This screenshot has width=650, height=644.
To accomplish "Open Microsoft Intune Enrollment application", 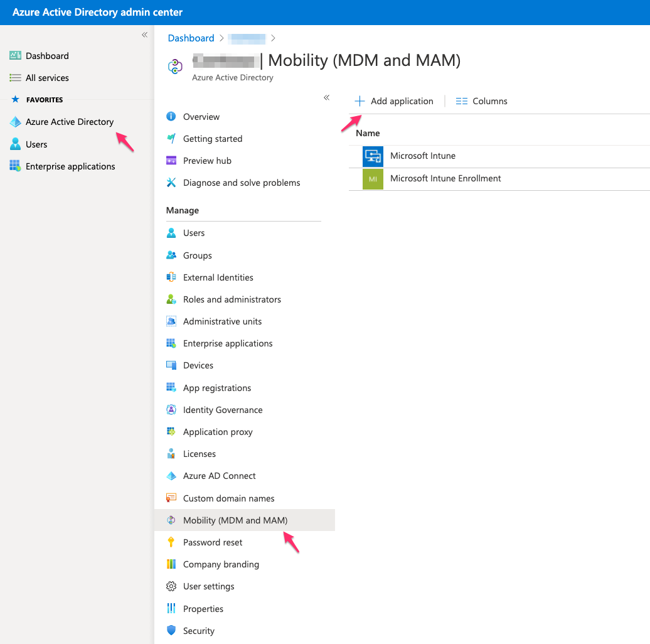I will pos(445,178).
